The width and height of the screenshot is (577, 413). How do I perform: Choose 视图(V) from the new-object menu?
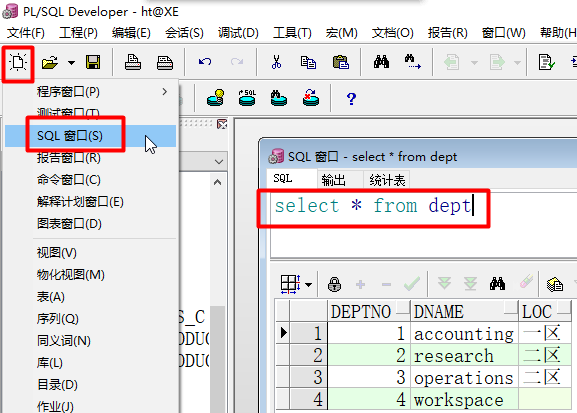(91, 253)
